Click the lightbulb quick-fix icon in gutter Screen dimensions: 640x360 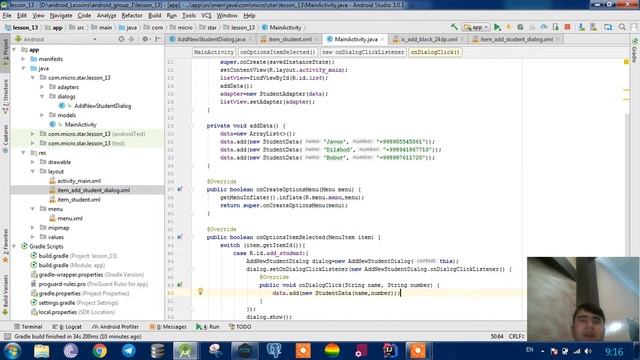click(200, 291)
